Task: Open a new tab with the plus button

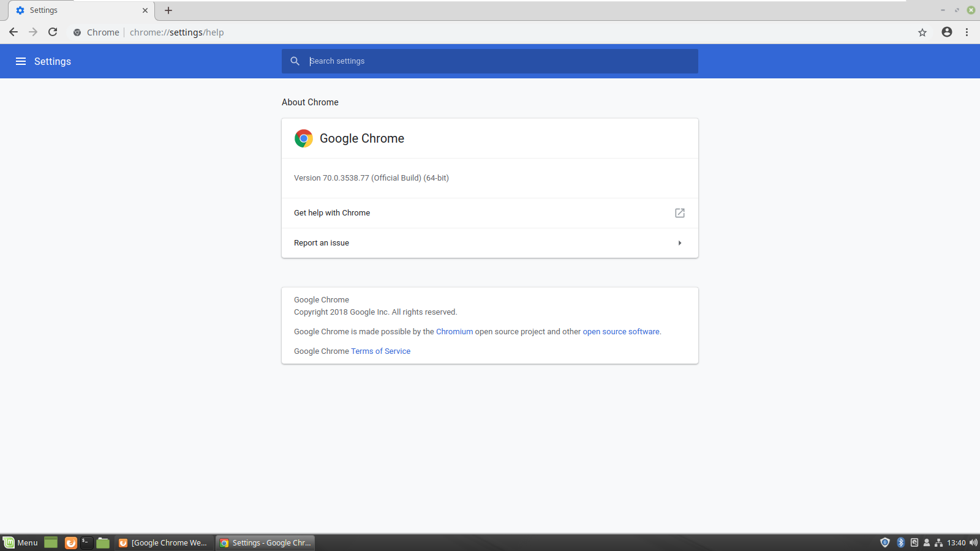Action: [168, 10]
